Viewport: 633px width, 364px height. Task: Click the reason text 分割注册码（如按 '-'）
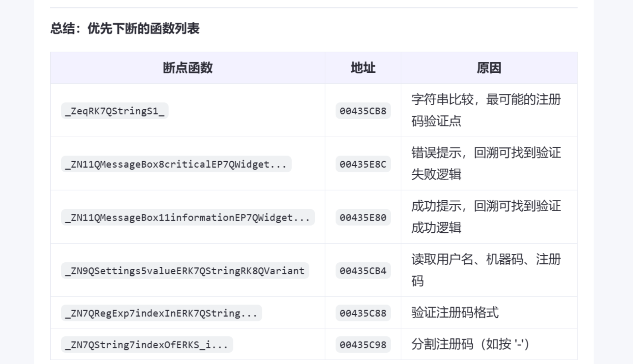[470, 345]
